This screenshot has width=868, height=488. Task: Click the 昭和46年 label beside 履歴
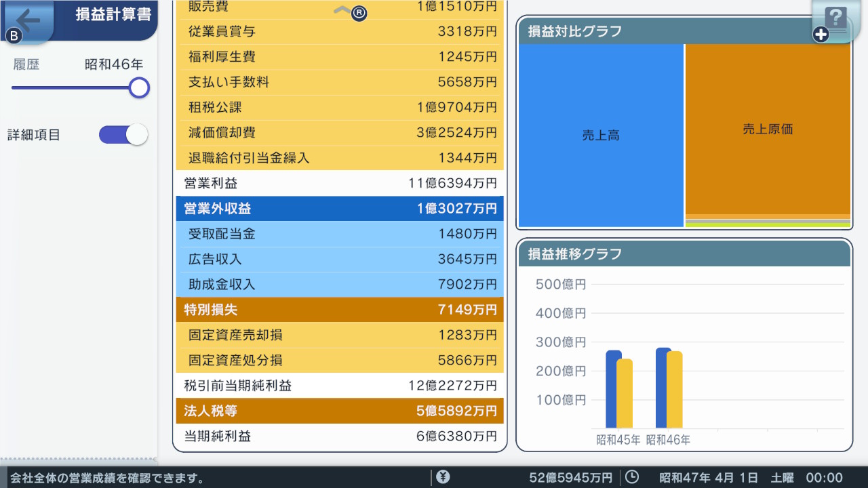coord(114,64)
